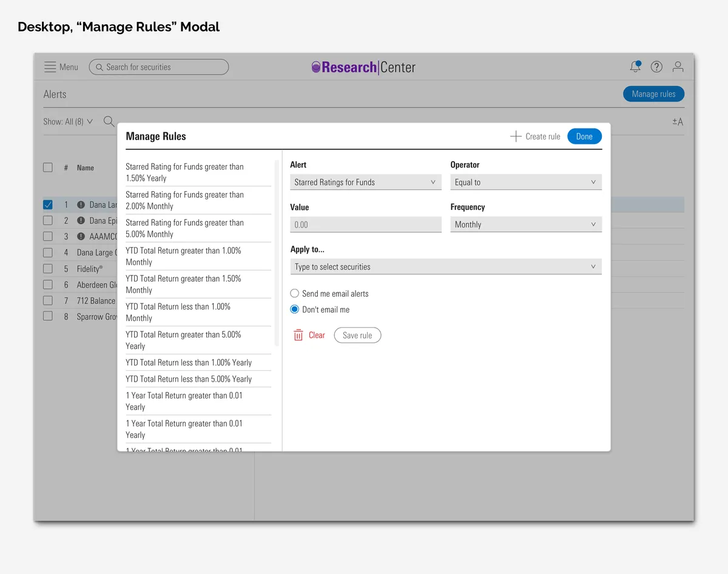Click the alert icon on row 1
This screenshot has width=728, height=574.
point(81,205)
